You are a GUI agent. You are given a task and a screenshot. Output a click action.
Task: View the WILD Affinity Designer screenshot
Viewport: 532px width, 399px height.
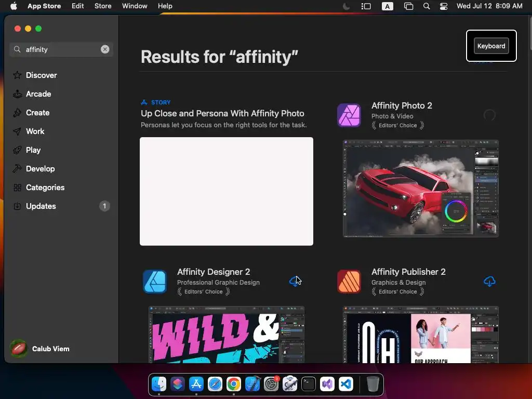coord(227,335)
